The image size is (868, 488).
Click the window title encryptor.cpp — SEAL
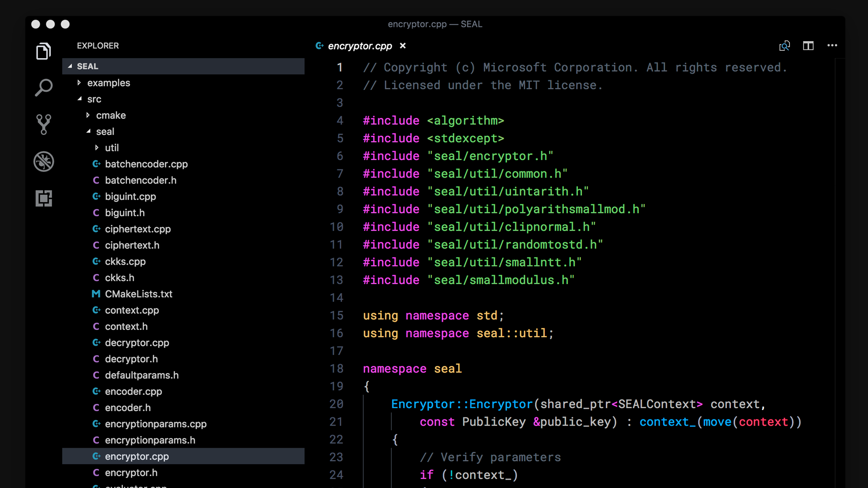point(435,24)
